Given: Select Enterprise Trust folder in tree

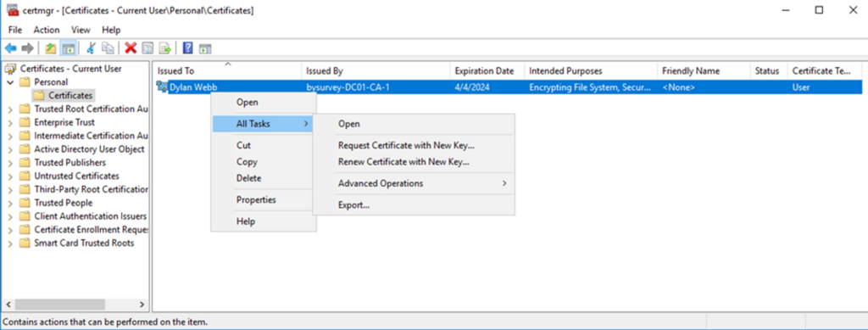Looking at the screenshot, I should tap(57, 122).
